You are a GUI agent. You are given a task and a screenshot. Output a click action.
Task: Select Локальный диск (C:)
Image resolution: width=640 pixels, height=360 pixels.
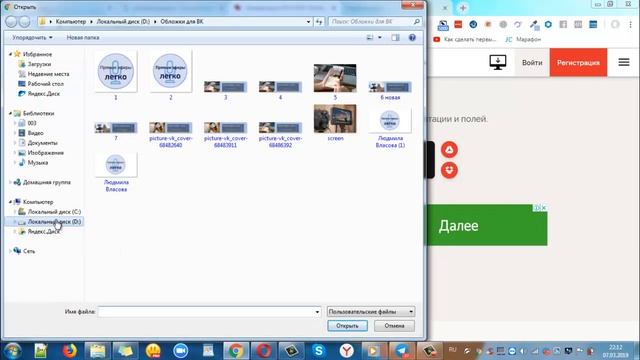[54, 212]
